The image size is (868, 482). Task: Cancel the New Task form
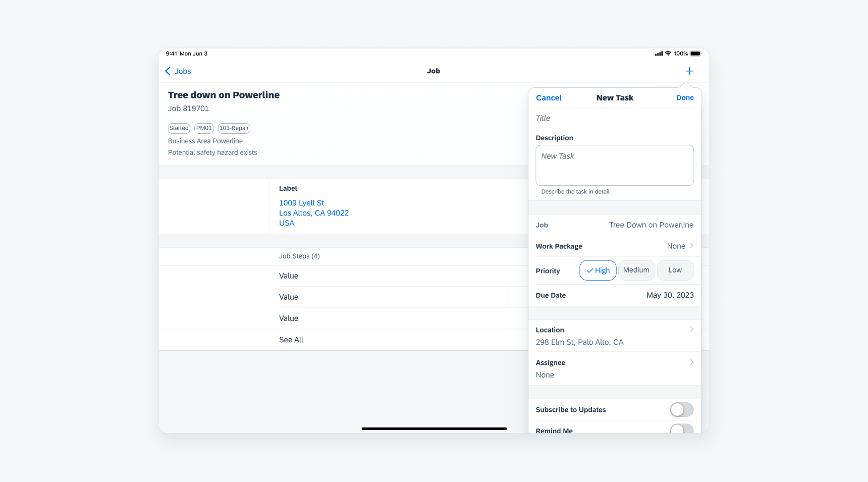[x=549, y=98]
